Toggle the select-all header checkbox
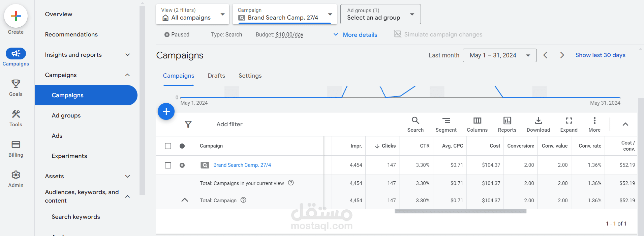The image size is (644, 236). coord(168,146)
